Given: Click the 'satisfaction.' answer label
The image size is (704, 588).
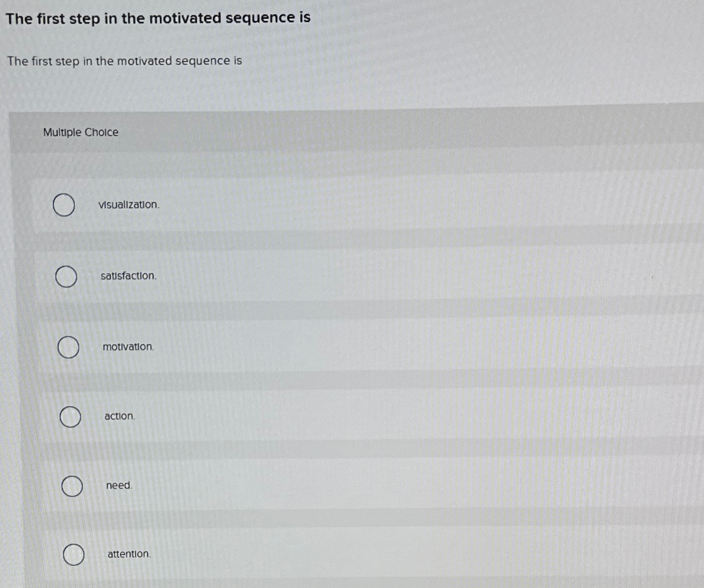Looking at the screenshot, I should click(129, 276).
